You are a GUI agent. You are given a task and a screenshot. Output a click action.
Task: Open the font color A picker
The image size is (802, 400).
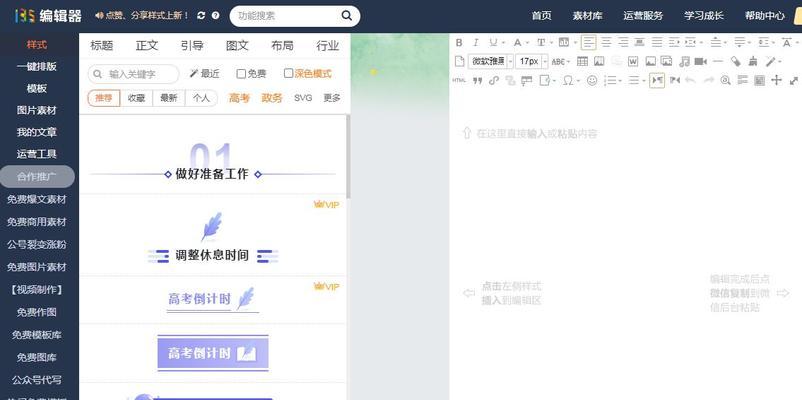(x=518, y=42)
